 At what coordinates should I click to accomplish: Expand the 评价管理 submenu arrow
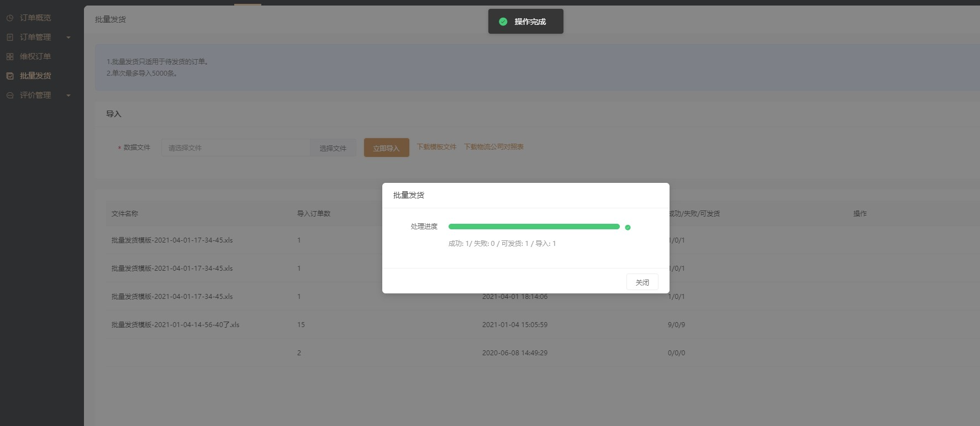click(x=69, y=96)
